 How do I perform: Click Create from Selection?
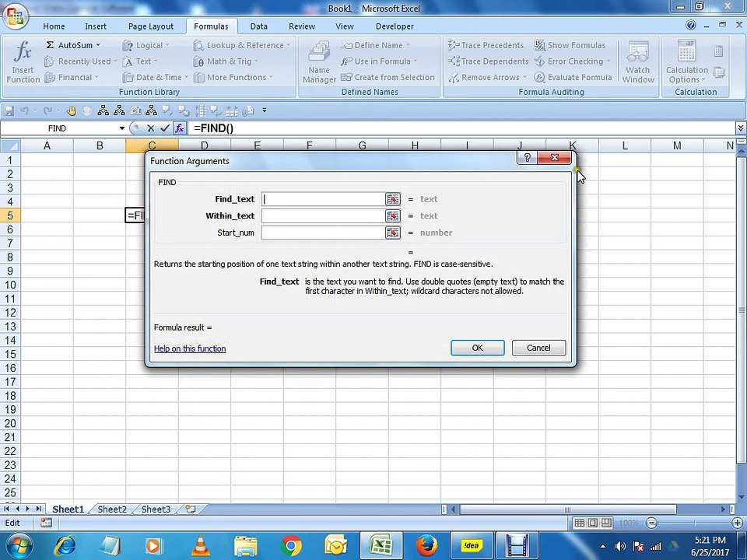tap(388, 77)
